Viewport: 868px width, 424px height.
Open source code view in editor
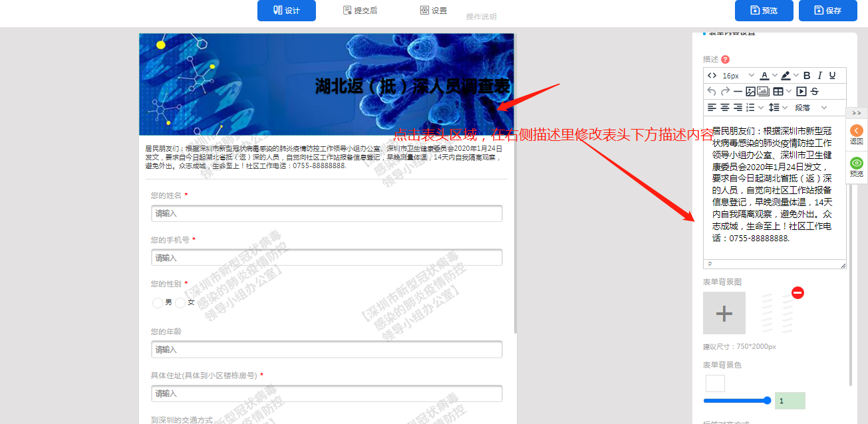point(712,75)
